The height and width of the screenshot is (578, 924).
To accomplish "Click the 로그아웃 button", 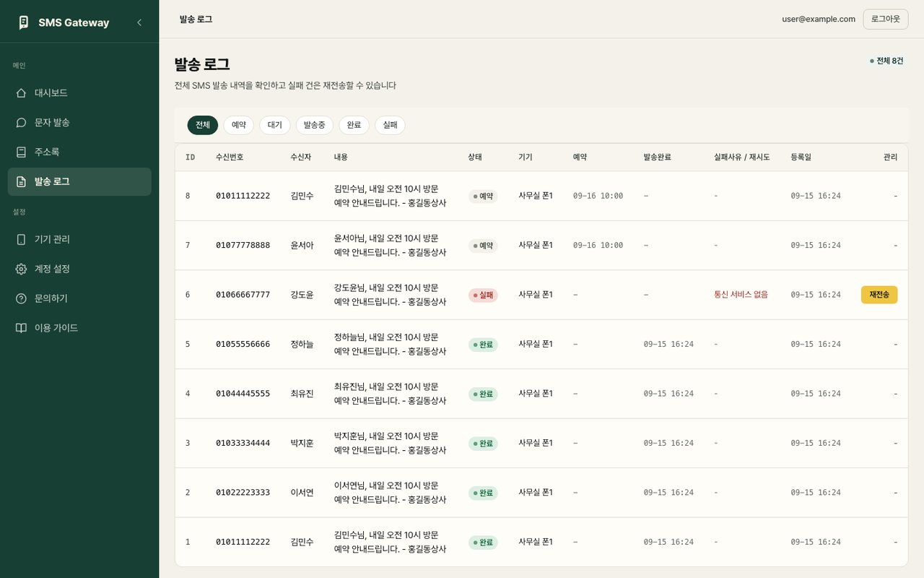I will (x=886, y=20).
